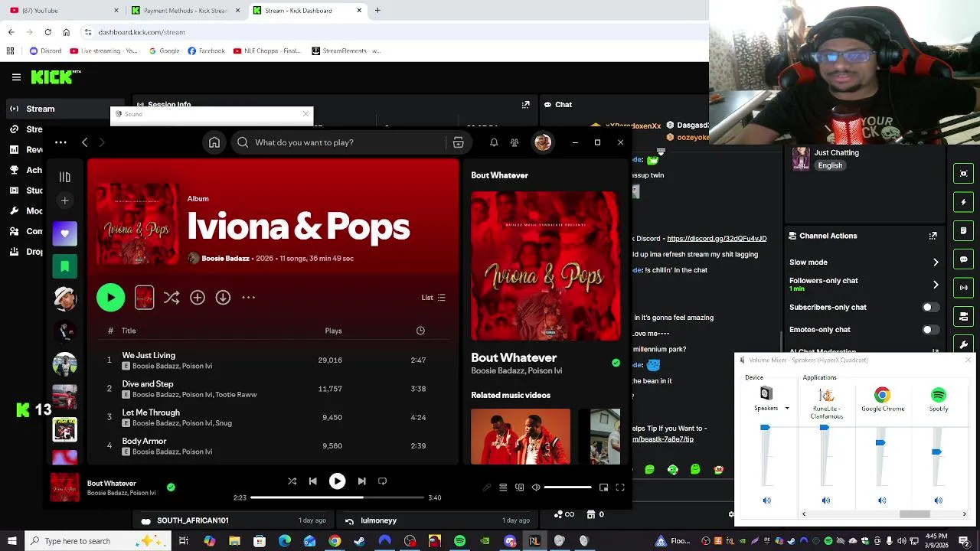Add album to Your Library

[198, 298]
